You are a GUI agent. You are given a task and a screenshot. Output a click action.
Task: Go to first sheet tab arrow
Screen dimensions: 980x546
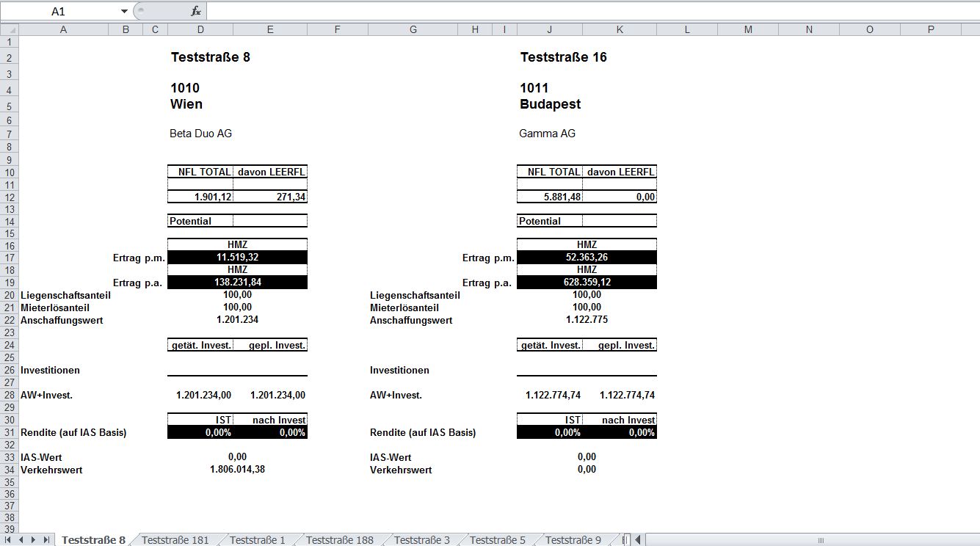coord(9,540)
